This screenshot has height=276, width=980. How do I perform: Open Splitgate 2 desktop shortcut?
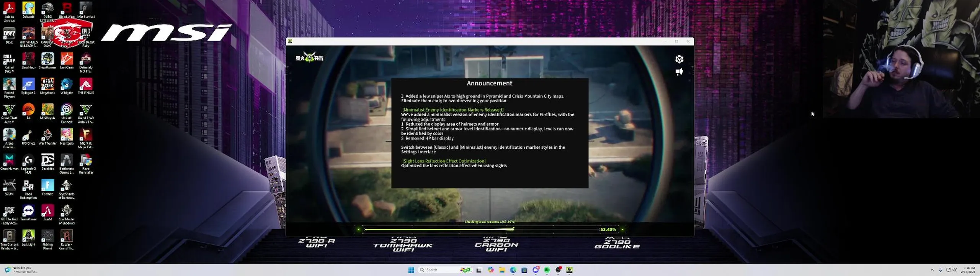click(x=28, y=86)
